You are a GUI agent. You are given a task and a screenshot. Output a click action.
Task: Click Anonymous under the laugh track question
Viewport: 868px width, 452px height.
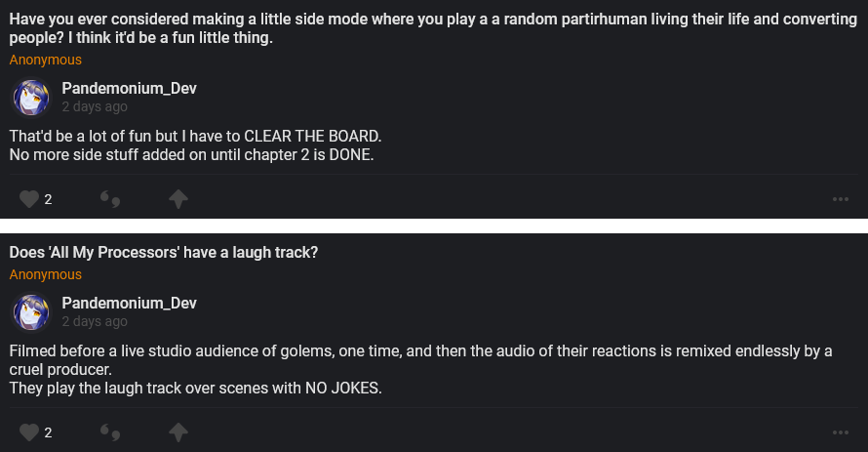click(x=46, y=274)
